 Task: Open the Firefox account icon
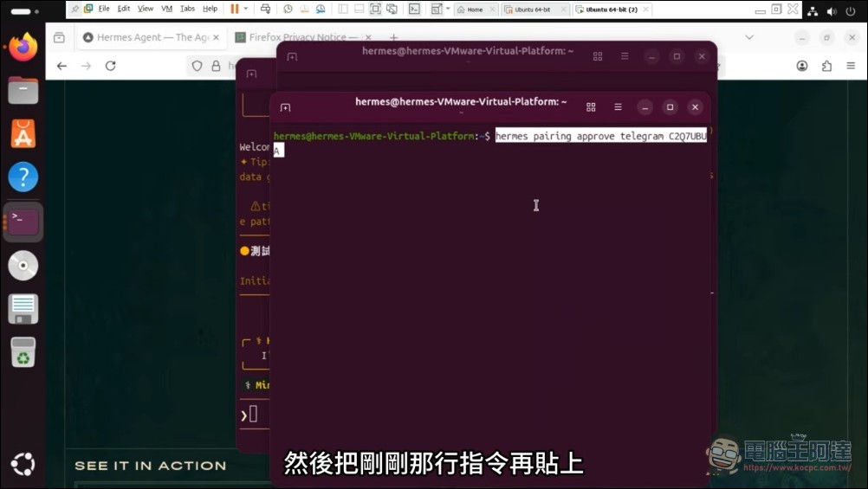801,66
